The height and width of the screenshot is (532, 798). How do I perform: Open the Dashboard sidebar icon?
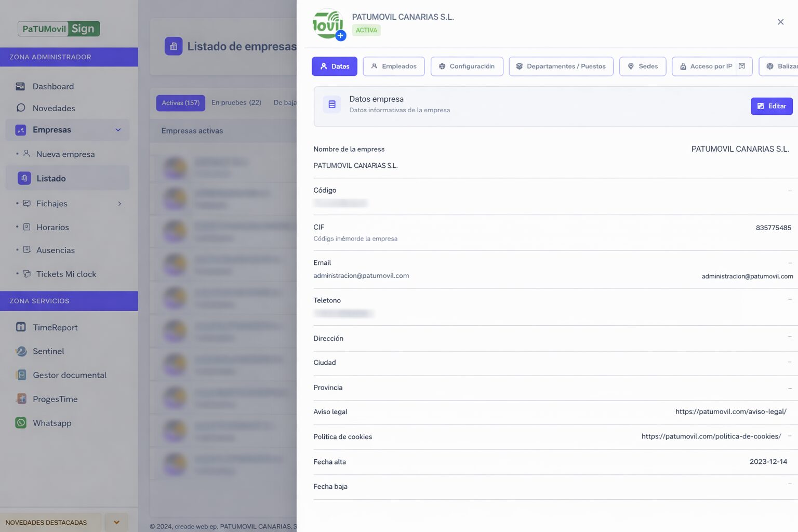coord(20,86)
